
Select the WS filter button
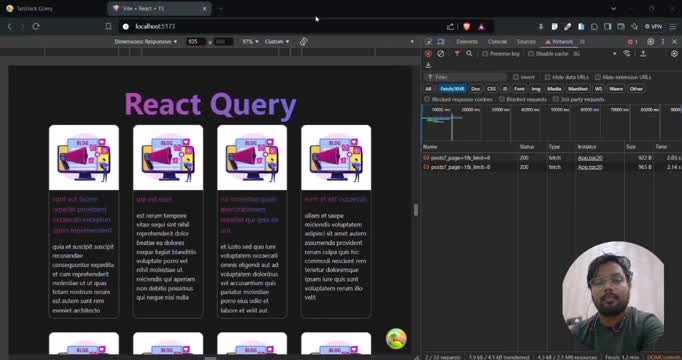click(x=598, y=89)
